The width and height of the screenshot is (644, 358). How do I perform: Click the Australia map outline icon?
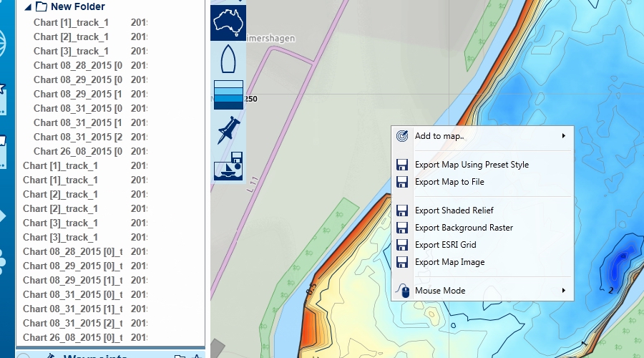(228, 22)
